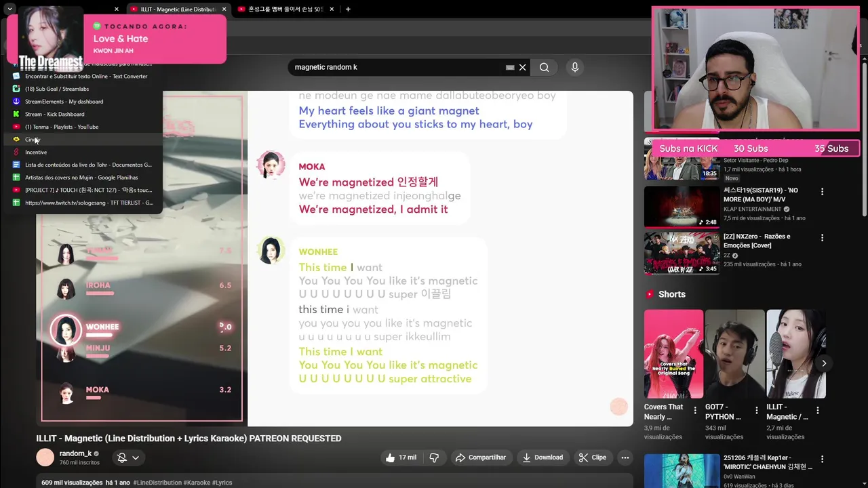Screen dimensions: 868x488
Task: Open GOT7 PYTHON short thumbnail
Action: point(734,354)
